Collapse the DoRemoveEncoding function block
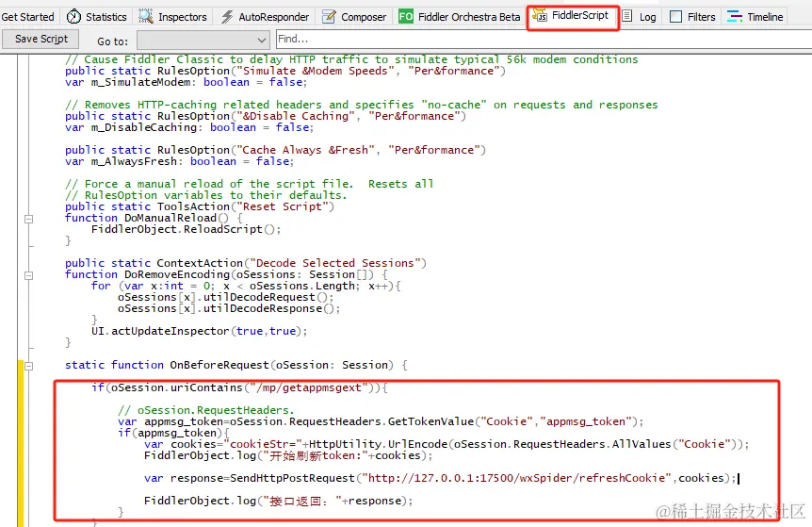 [x=29, y=275]
